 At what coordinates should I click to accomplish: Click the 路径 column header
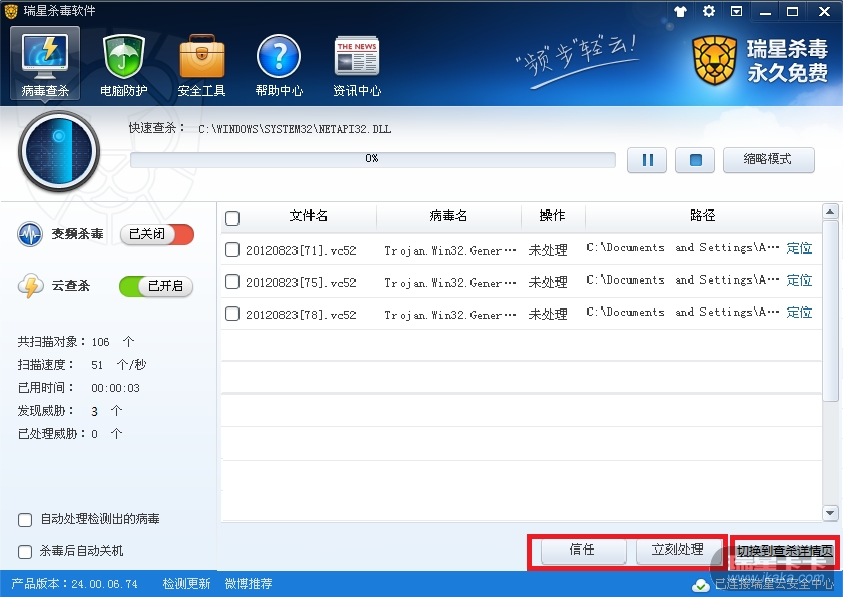(x=703, y=216)
